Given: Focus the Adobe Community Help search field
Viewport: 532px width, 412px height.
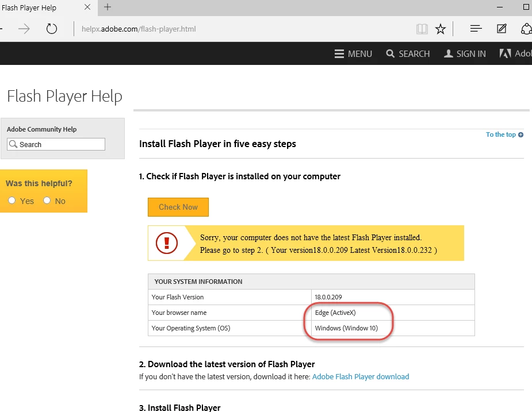Looking at the screenshot, I should 56,144.
